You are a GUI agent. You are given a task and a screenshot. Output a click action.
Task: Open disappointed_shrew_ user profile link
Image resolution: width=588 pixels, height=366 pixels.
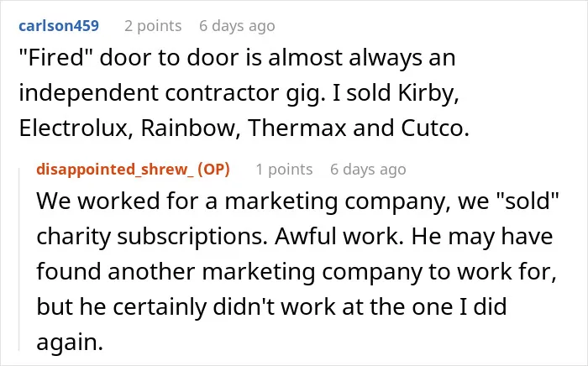click(x=116, y=170)
